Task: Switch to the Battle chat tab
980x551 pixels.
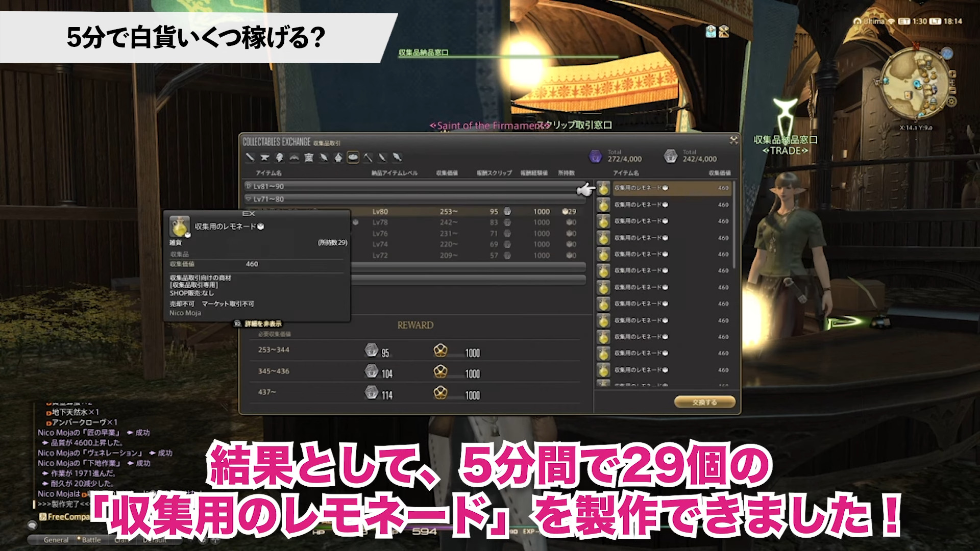Action: 91,540
